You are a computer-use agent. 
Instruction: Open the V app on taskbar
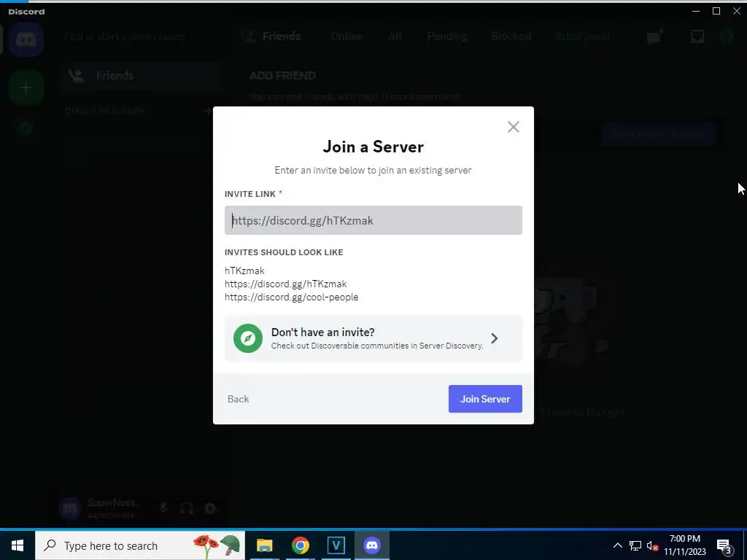pyautogui.click(x=336, y=545)
